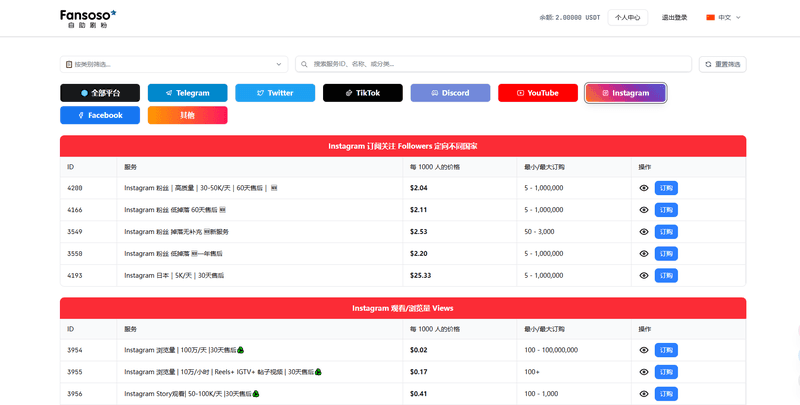
Task: Focus the service search input field
Action: coord(493,64)
